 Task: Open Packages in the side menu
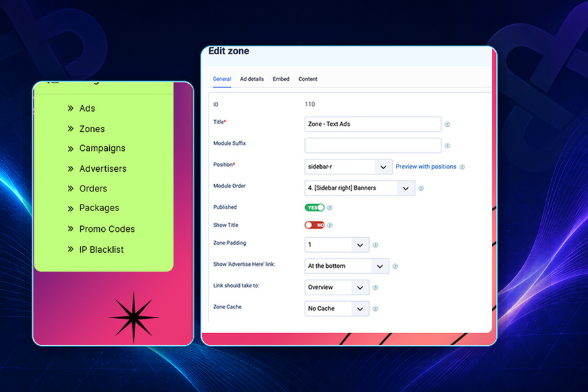tap(99, 208)
